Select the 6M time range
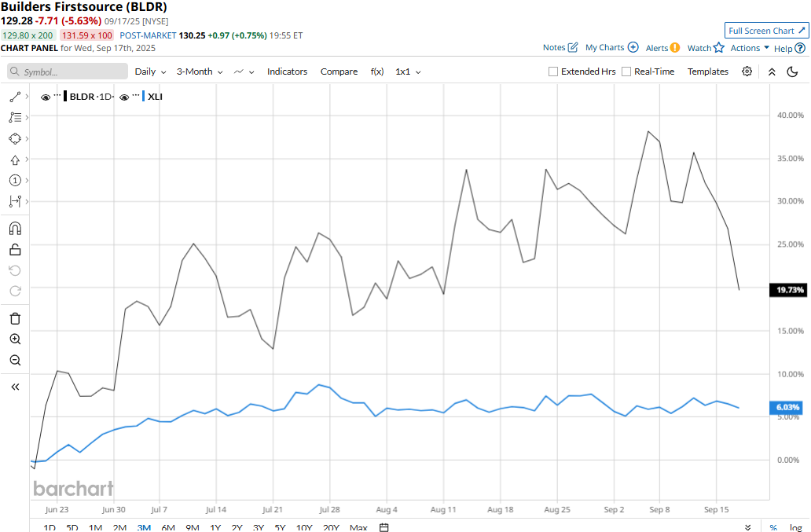Viewport: 811px width, 532px height. point(168,527)
